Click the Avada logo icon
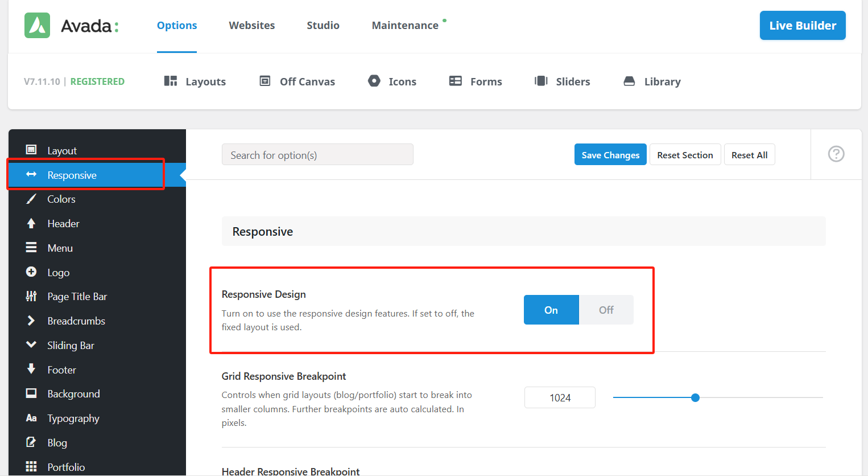This screenshot has height=476, width=868. click(38, 26)
